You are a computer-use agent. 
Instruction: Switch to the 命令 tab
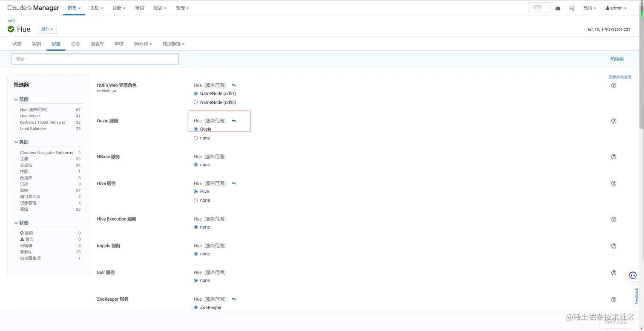coord(75,44)
